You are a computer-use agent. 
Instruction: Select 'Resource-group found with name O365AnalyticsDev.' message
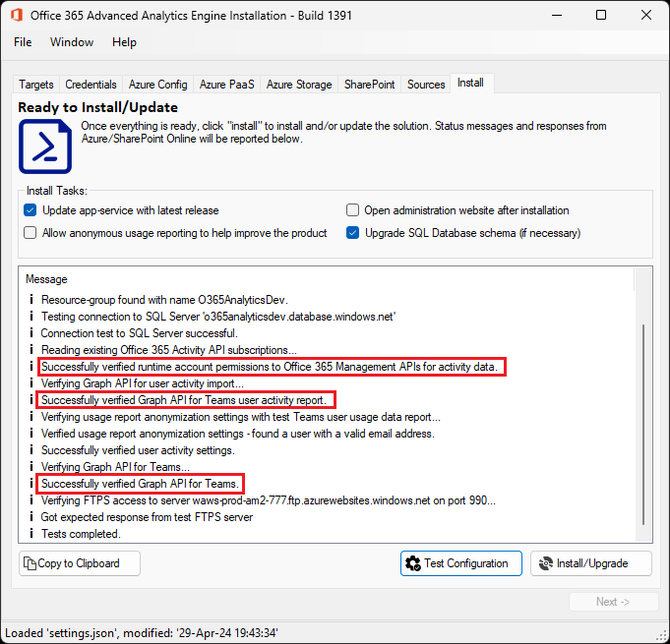click(164, 299)
